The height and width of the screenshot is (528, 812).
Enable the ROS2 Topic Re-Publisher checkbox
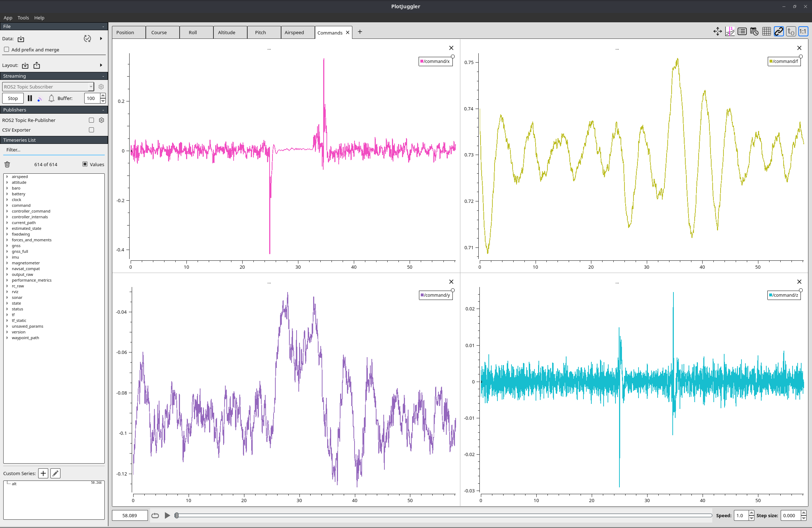pyautogui.click(x=91, y=120)
